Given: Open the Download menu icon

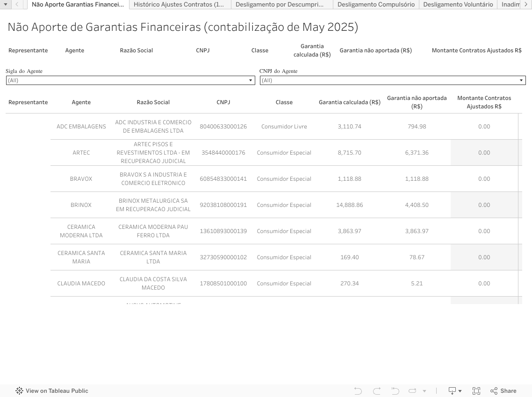Looking at the screenshot, I should [x=454, y=391].
